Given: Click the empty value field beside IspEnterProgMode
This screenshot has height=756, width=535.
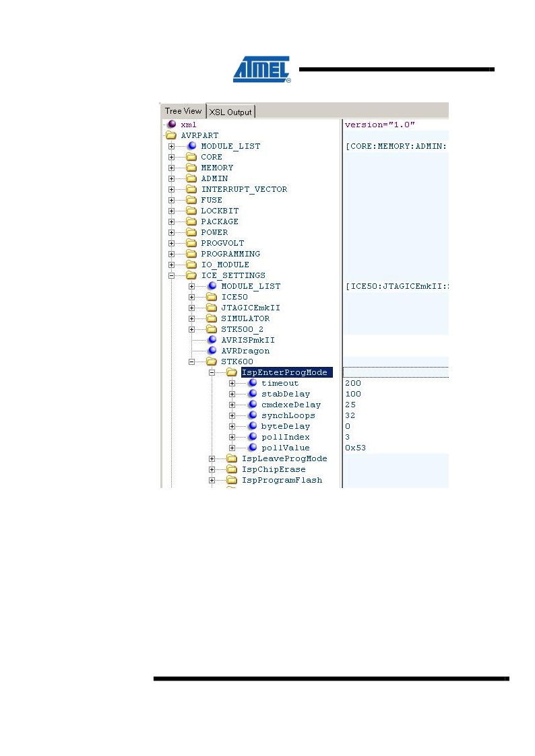Looking at the screenshot, I should 396,372.
